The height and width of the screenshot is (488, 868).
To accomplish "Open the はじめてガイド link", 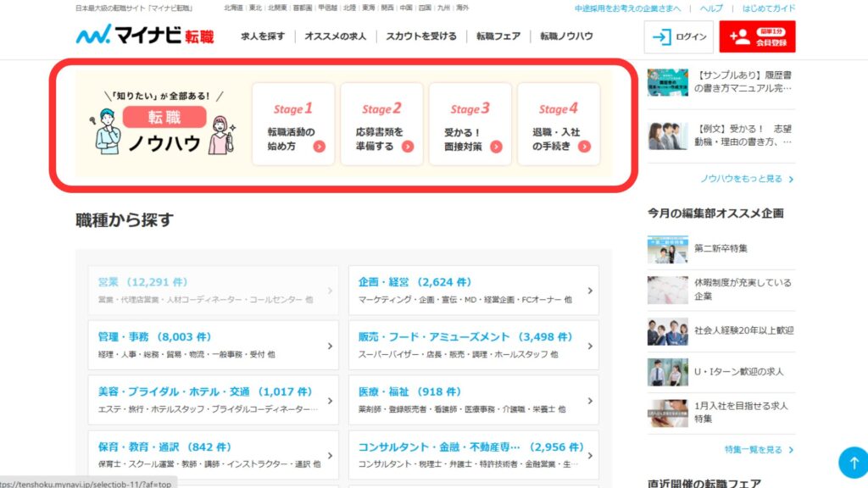I will coord(768,8).
